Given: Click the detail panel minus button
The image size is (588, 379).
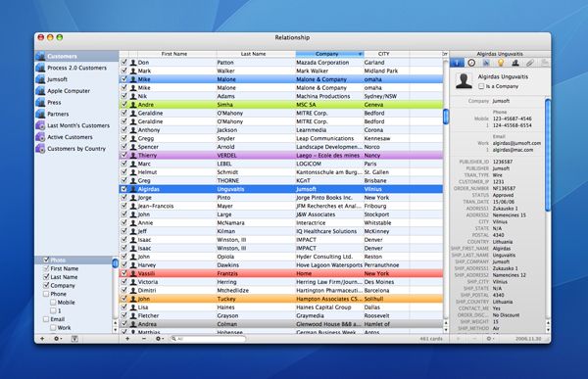Looking at the screenshot, I should tap(474, 339).
